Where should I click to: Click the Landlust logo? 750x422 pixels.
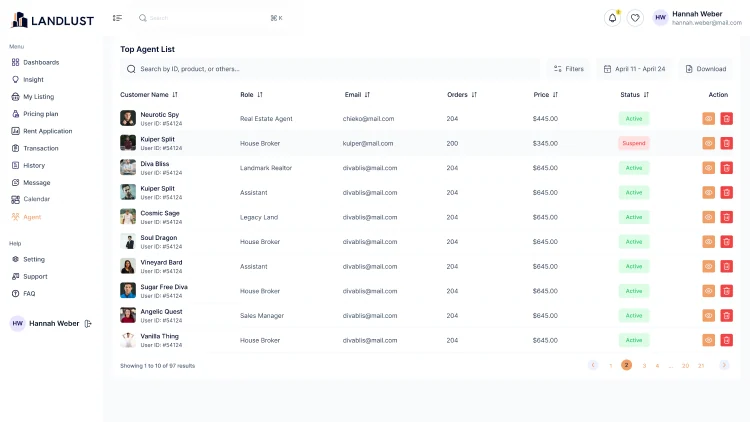pos(52,20)
